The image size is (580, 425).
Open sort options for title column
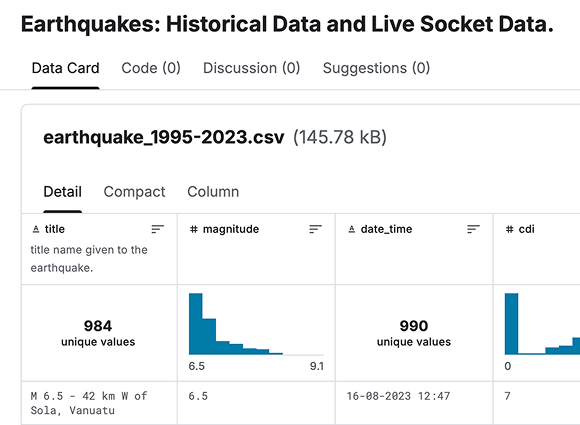pyautogui.click(x=158, y=229)
